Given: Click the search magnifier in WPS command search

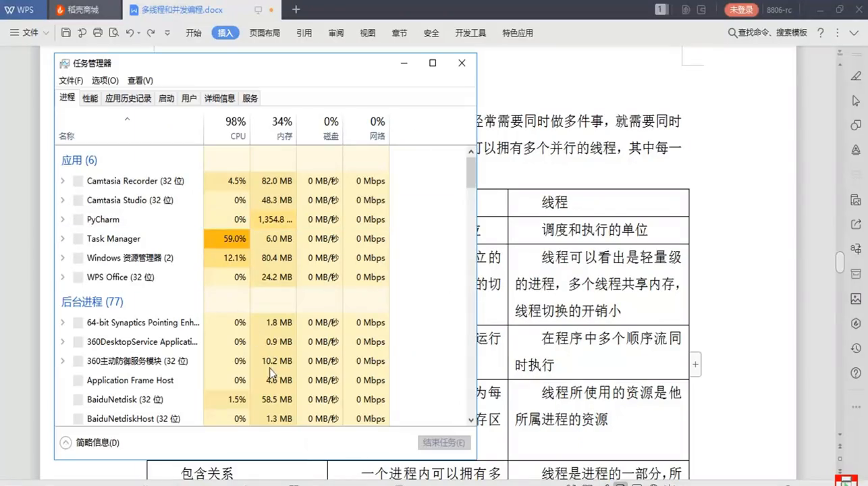Looking at the screenshot, I should 732,32.
